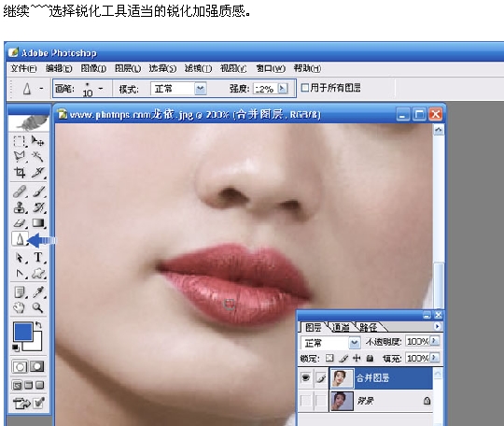504x426 pixels.
Task: Open the 选择 menu
Action: pos(162,68)
